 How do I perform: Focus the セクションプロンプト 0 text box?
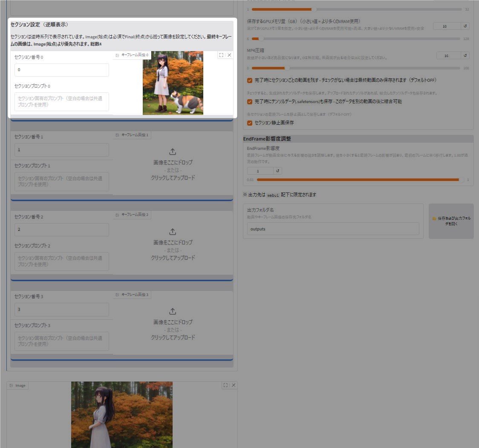point(62,102)
